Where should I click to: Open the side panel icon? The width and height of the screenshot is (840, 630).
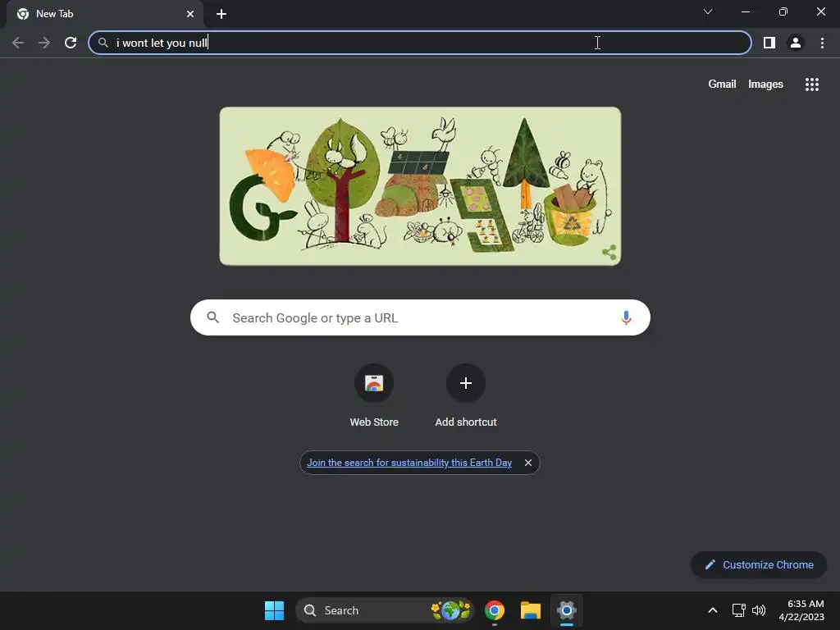coord(769,43)
